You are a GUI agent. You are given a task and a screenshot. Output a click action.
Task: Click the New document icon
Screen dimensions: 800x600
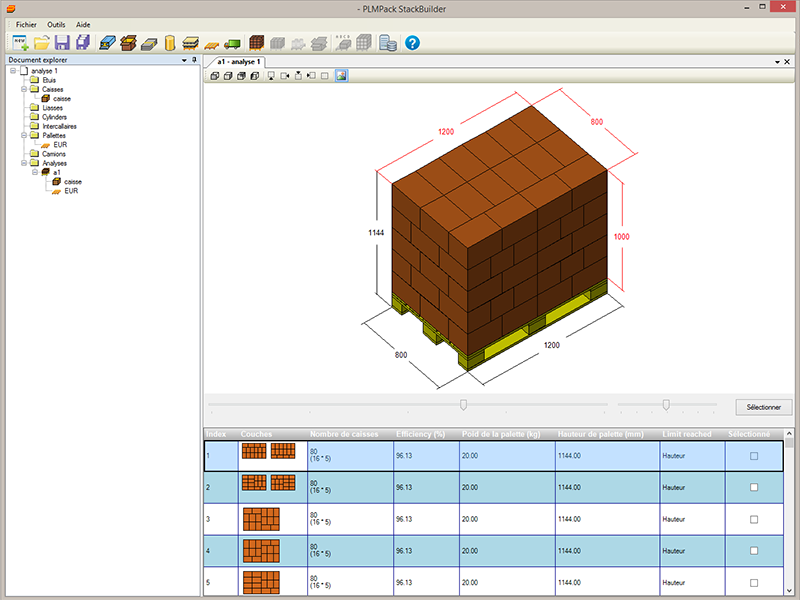(x=20, y=43)
